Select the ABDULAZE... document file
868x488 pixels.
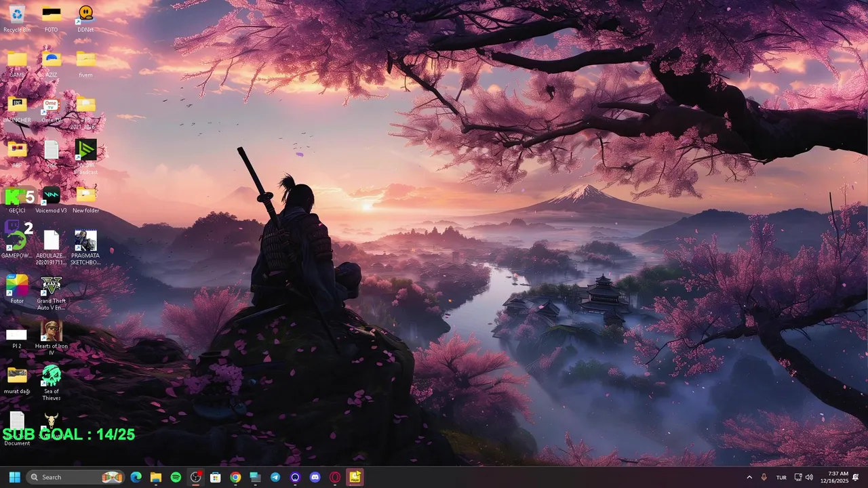[51, 247]
